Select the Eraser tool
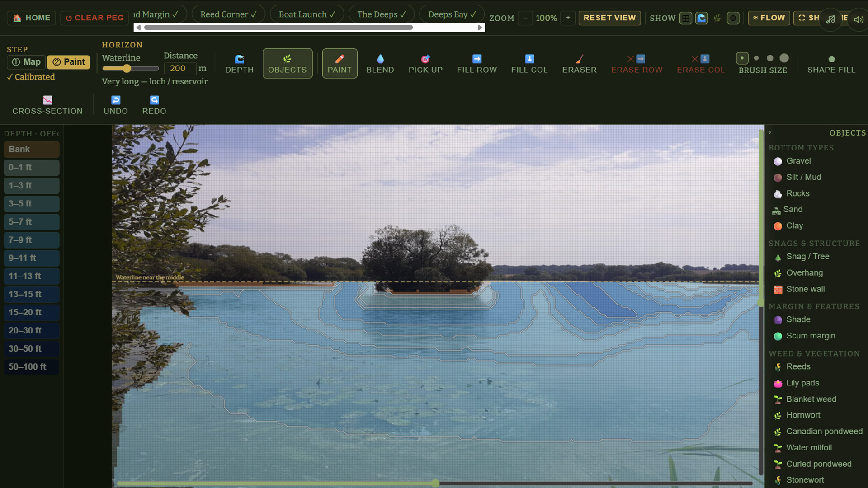Viewport: 868px width, 488px height. pyautogui.click(x=579, y=64)
